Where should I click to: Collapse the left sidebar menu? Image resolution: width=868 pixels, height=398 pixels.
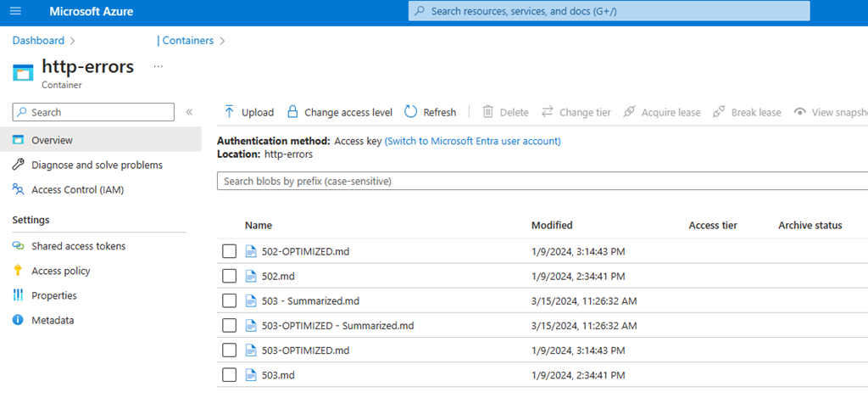click(189, 112)
